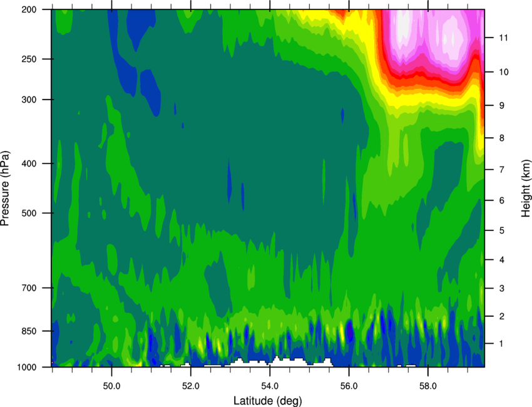Pick the 2 km height label
This screenshot has height=407, width=532.
502,316
